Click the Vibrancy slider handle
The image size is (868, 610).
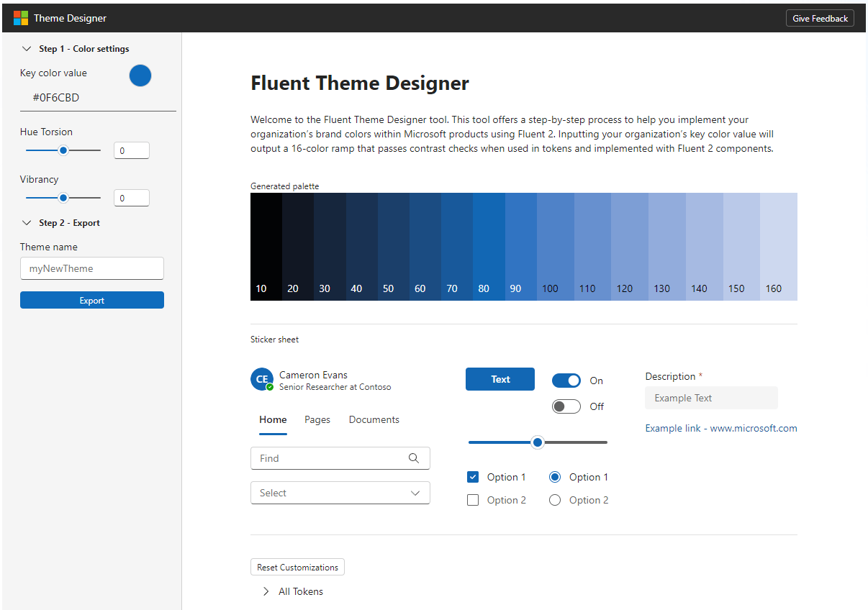click(x=63, y=198)
